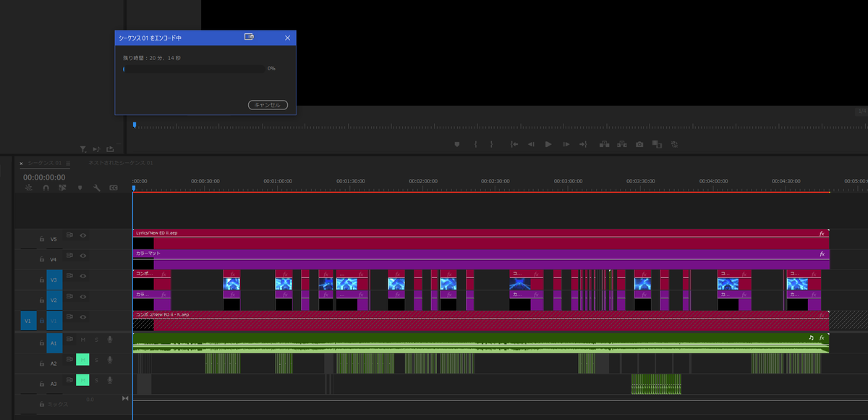Unmute the A2 audio track
The width and height of the screenshot is (868, 420).
coord(82,360)
